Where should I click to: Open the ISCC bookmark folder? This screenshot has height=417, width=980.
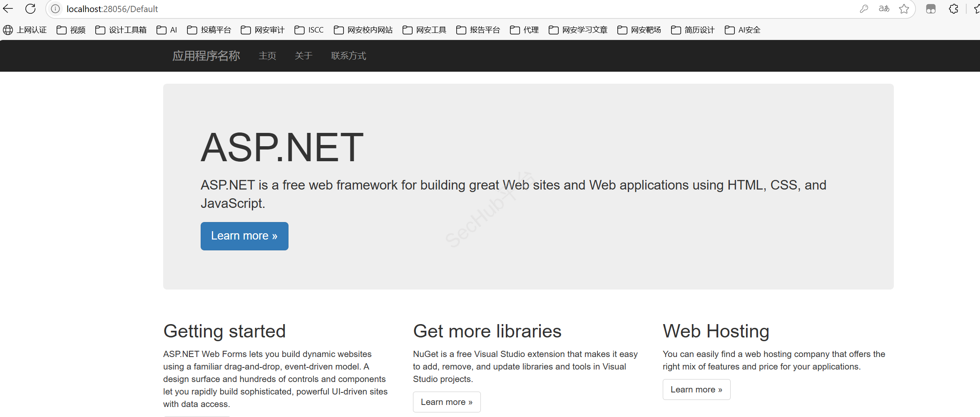(309, 30)
